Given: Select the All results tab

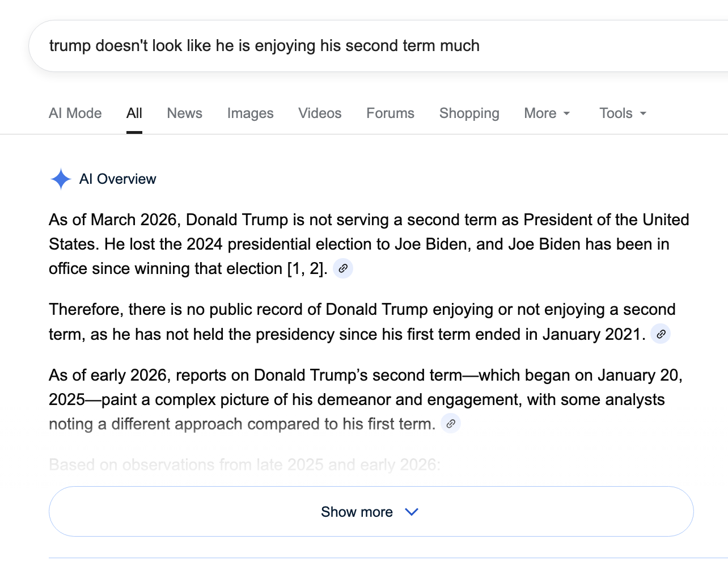Looking at the screenshot, I should 134,113.
